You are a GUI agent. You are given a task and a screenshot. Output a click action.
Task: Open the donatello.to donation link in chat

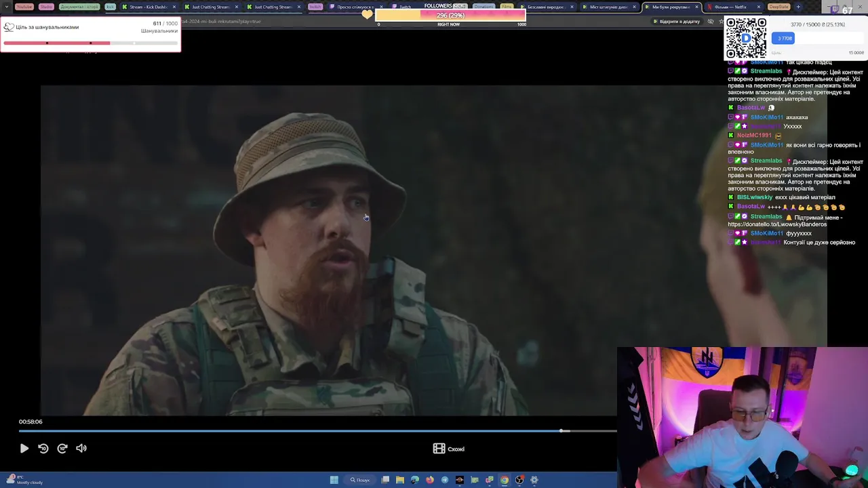coord(777,224)
